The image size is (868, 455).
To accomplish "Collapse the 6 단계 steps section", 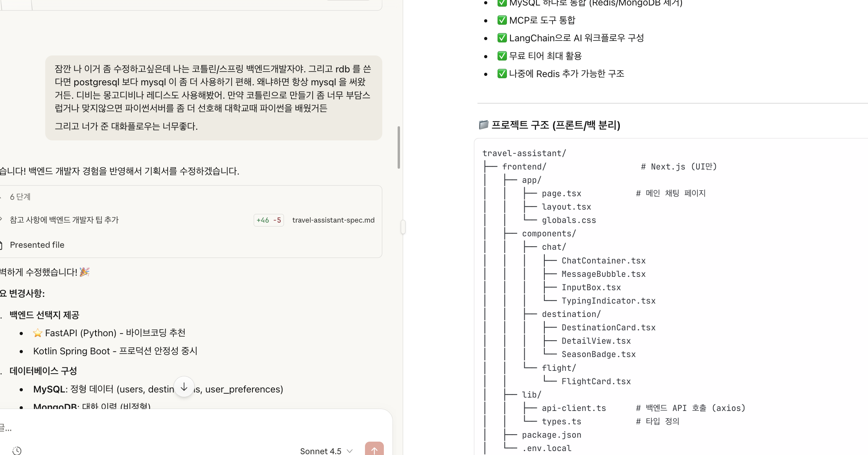I will point(20,197).
